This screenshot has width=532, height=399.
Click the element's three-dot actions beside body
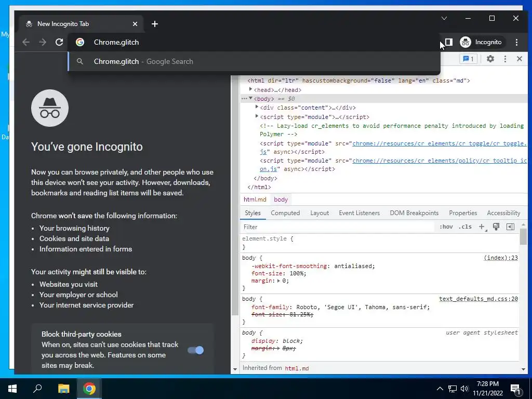click(244, 99)
